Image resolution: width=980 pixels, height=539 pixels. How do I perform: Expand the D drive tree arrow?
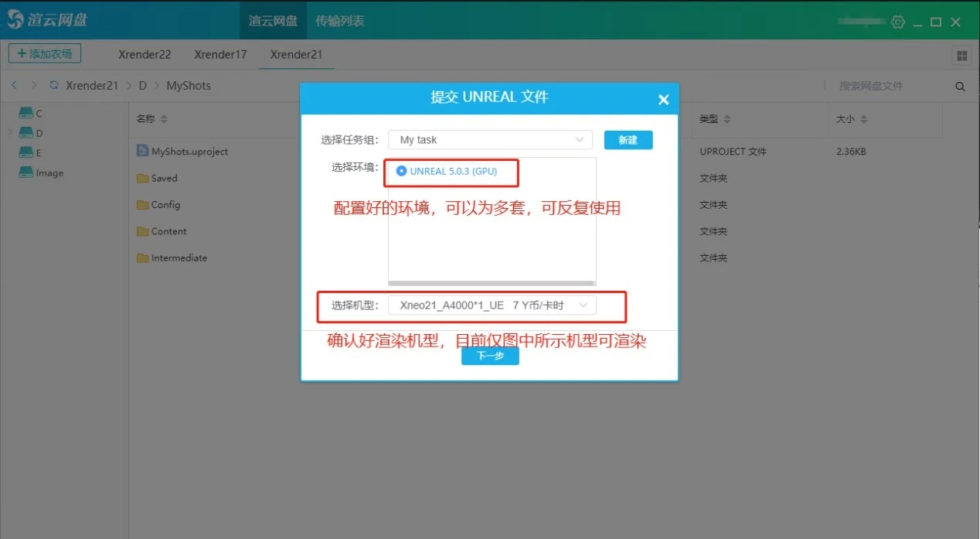click(x=10, y=132)
